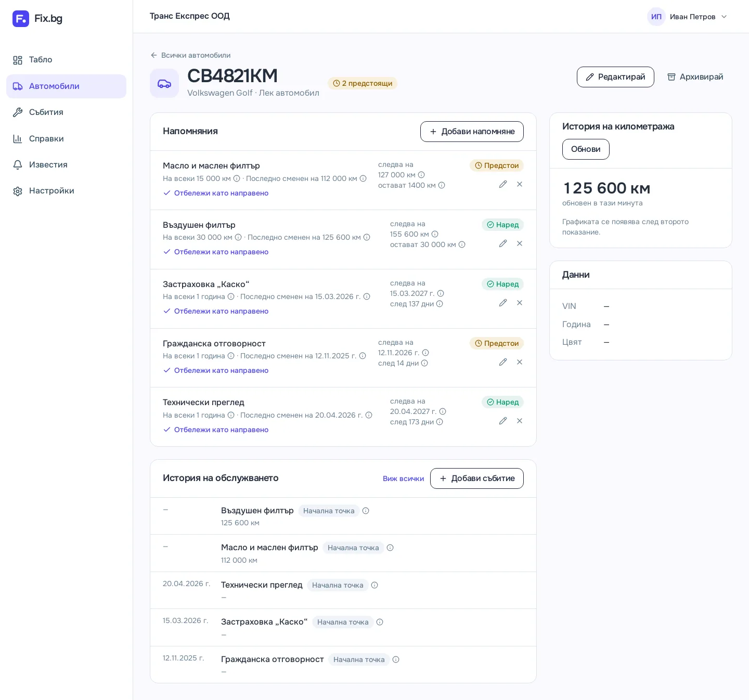Open the Иван Петров user menu
The height and width of the screenshot is (700, 749).
[x=688, y=17]
